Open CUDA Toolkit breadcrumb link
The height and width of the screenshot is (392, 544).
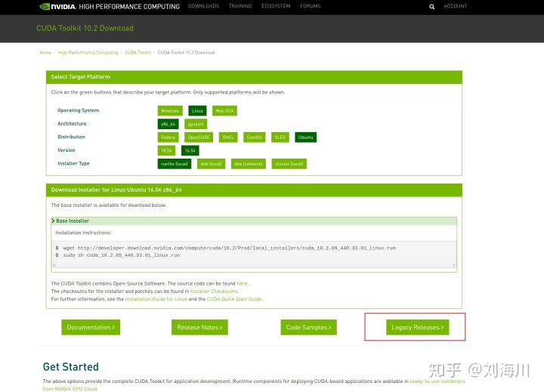[138, 52]
